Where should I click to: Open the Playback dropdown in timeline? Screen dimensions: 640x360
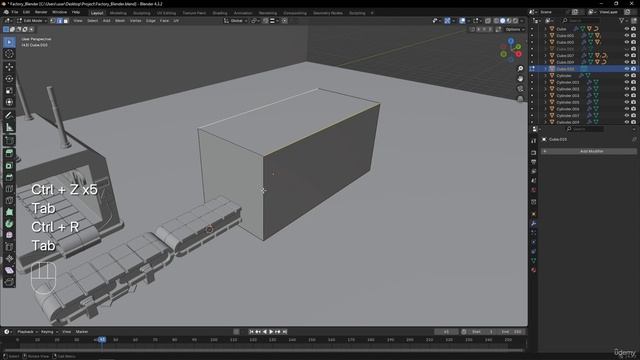27,332
